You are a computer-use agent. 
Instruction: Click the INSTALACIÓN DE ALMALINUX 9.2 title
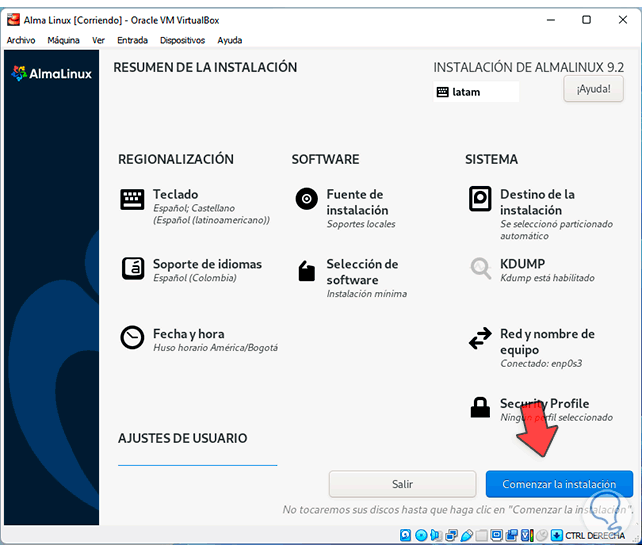click(529, 67)
